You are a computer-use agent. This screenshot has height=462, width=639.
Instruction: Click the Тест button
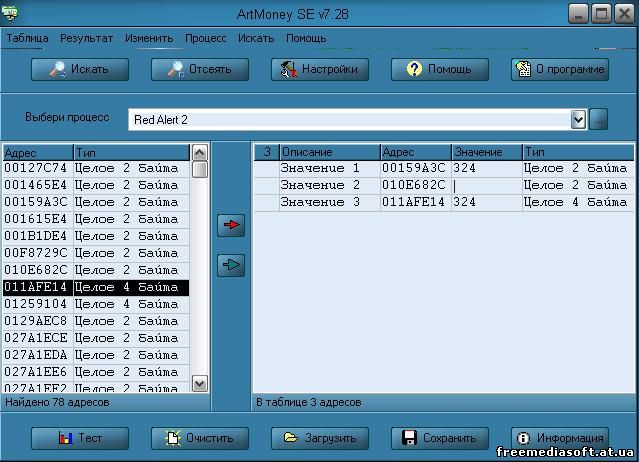(x=80, y=438)
